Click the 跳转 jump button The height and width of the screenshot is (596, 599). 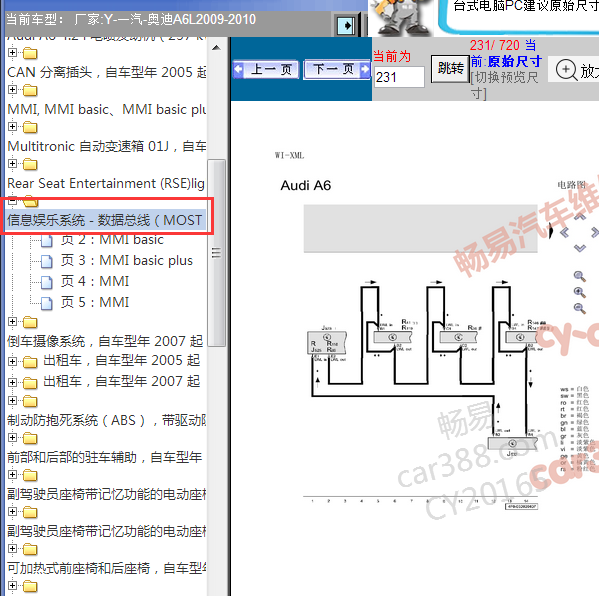pos(450,69)
